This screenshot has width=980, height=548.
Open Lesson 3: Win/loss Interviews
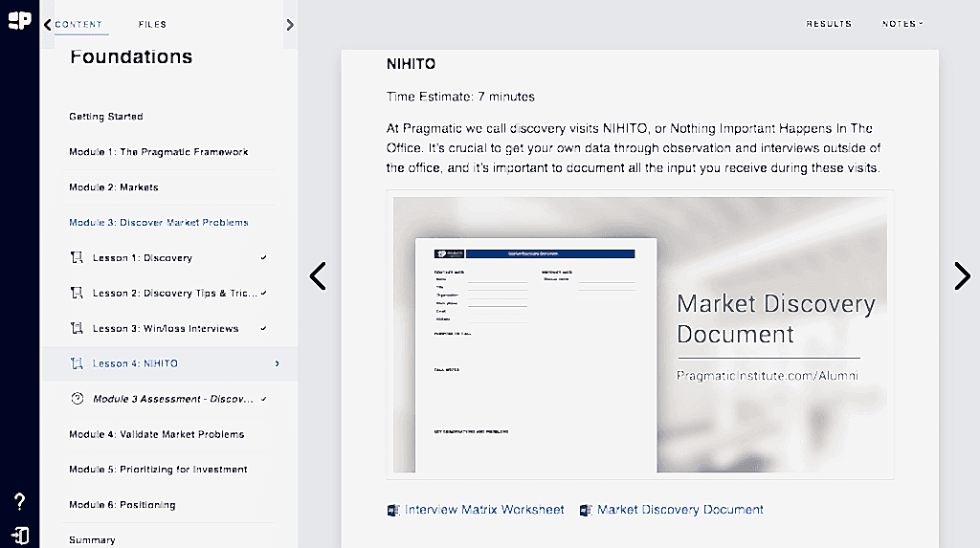(166, 328)
